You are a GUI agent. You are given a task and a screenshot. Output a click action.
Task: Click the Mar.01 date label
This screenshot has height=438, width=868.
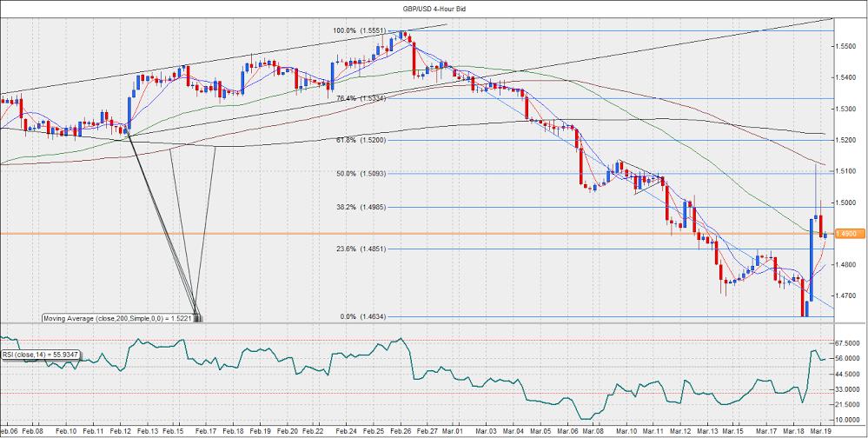click(x=454, y=430)
